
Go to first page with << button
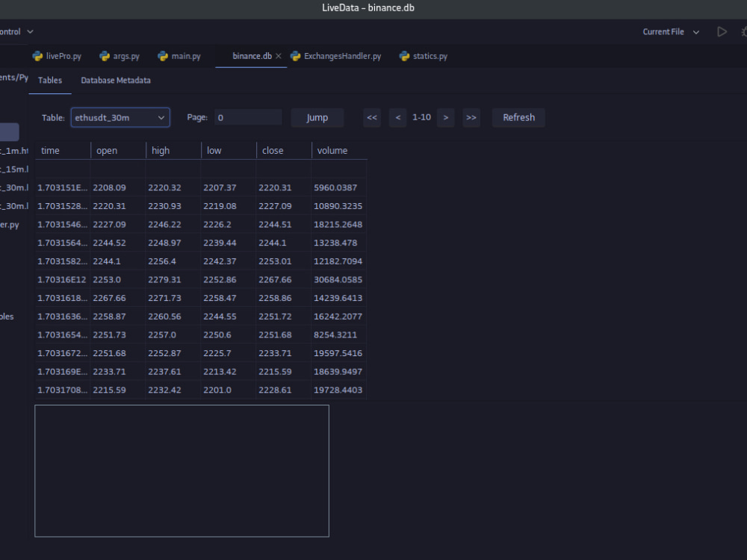pos(372,118)
